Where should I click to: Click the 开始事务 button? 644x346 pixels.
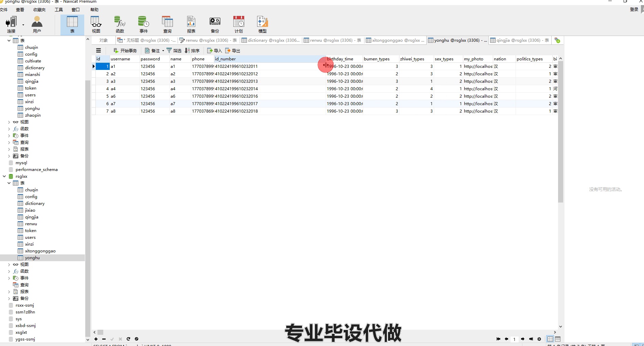pyautogui.click(x=125, y=50)
